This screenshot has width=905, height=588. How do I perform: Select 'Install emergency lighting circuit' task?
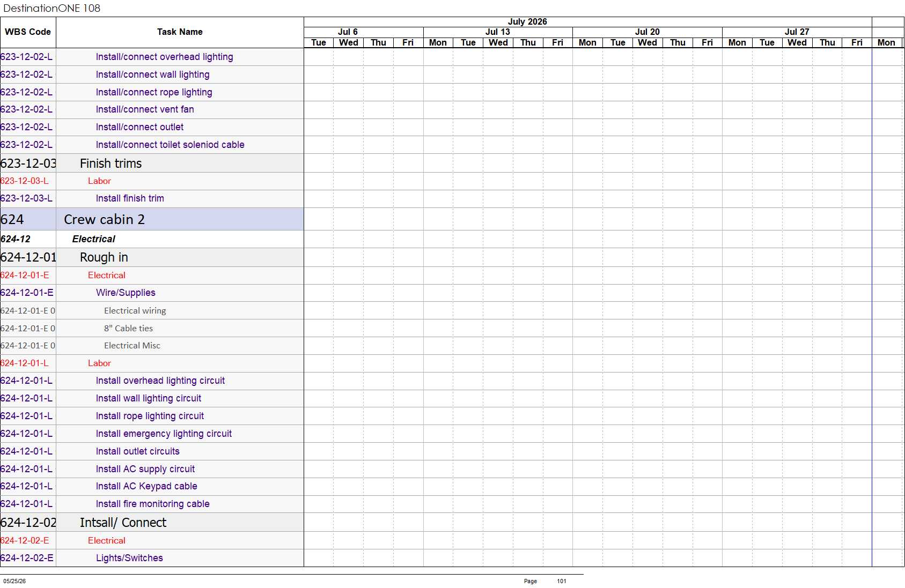tap(164, 434)
